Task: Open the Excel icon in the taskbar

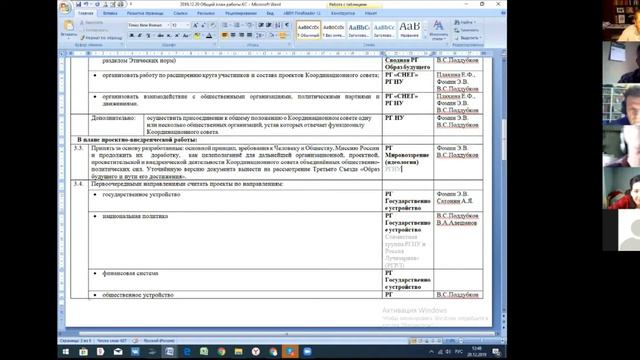Action: pos(204,351)
